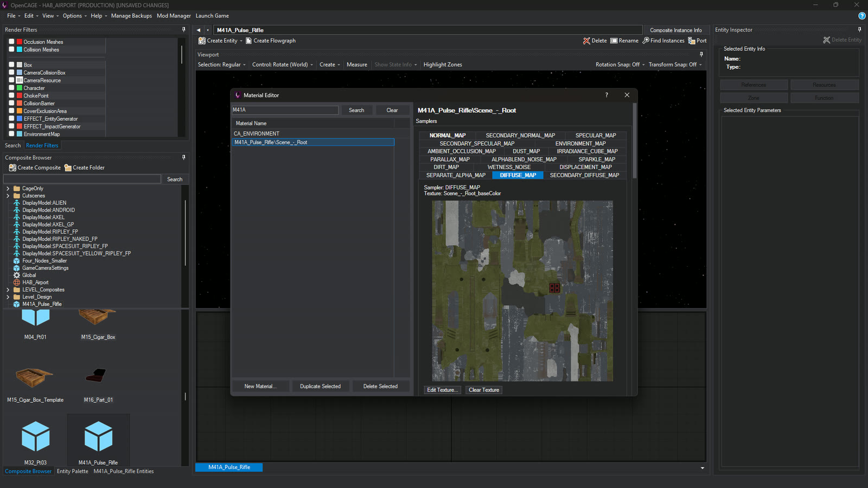Screen dimensions: 868x488
Task: Open the Control: Rotate (World) dropdown
Action: pyautogui.click(x=283, y=65)
